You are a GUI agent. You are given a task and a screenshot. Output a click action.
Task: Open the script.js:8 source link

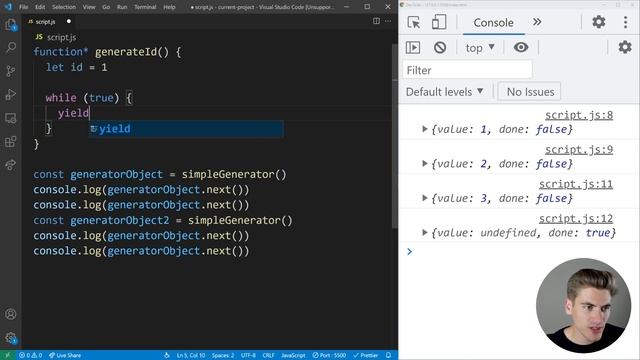[x=579, y=115]
